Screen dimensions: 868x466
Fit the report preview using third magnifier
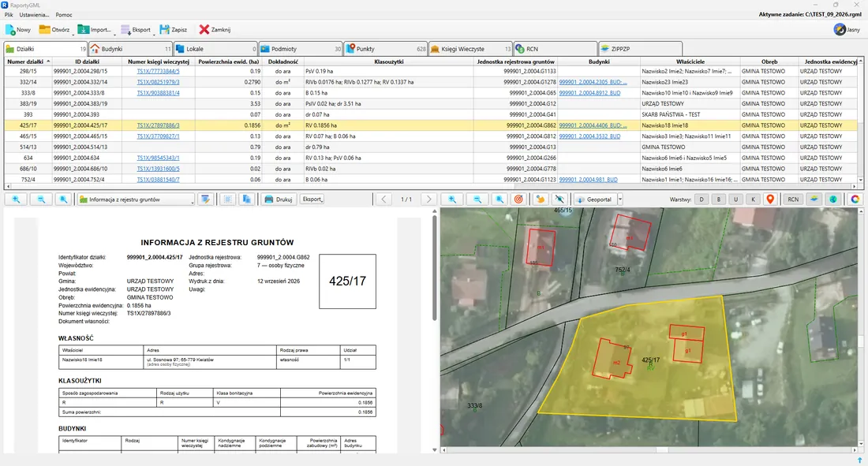click(x=64, y=199)
